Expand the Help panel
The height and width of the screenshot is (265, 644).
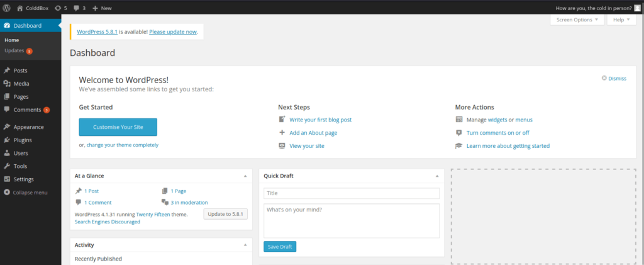[621, 20]
